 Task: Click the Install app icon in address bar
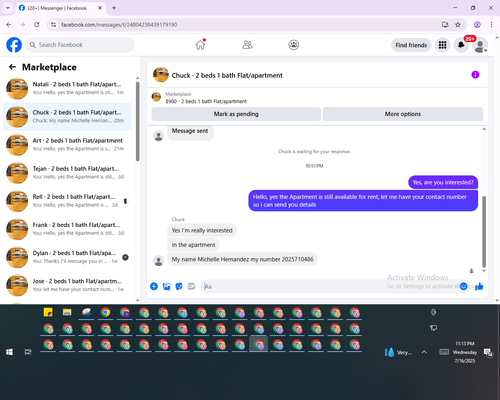[445, 25]
